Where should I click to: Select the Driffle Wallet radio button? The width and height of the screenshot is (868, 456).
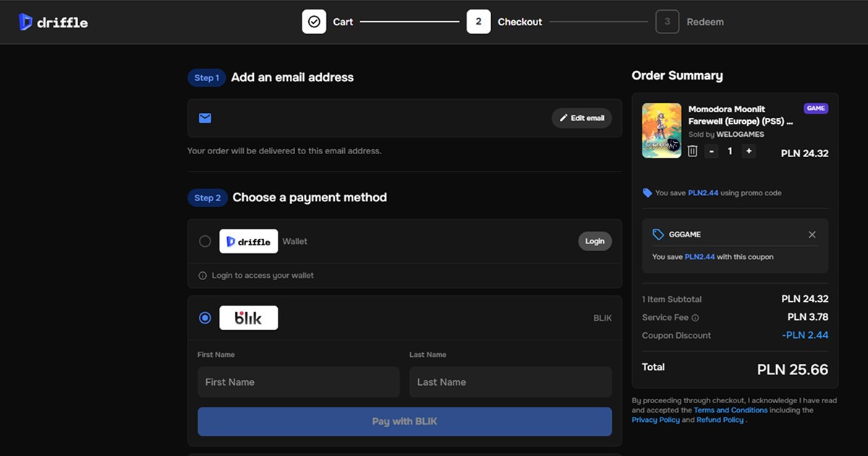(x=205, y=241)
